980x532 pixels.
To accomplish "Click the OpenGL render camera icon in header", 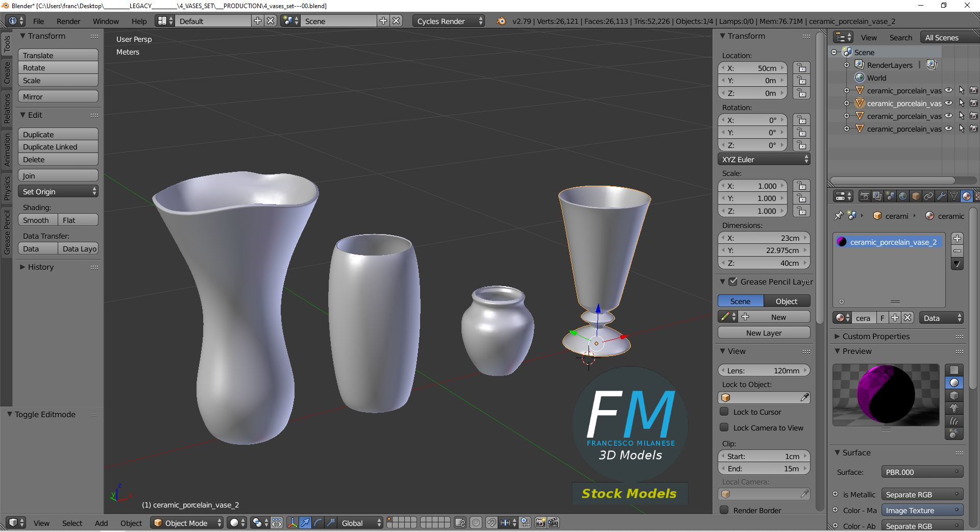I will (541, 523).
